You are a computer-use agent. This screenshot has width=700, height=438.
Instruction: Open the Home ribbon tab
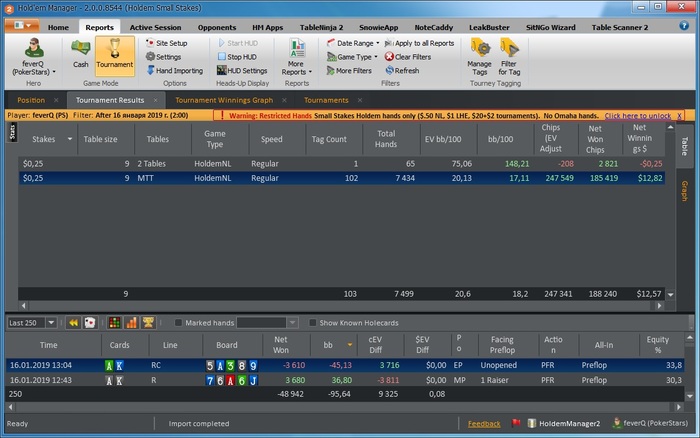click(x=58, y=27)
